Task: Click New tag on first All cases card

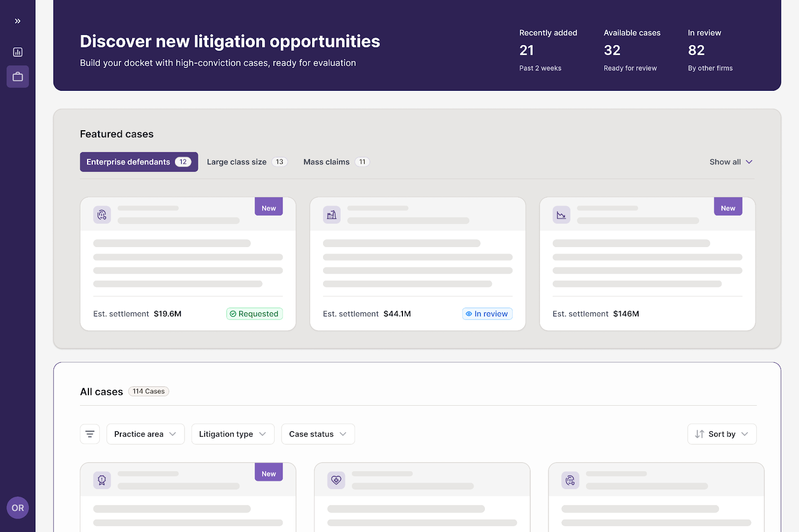Action: click(x=269, y=473)
